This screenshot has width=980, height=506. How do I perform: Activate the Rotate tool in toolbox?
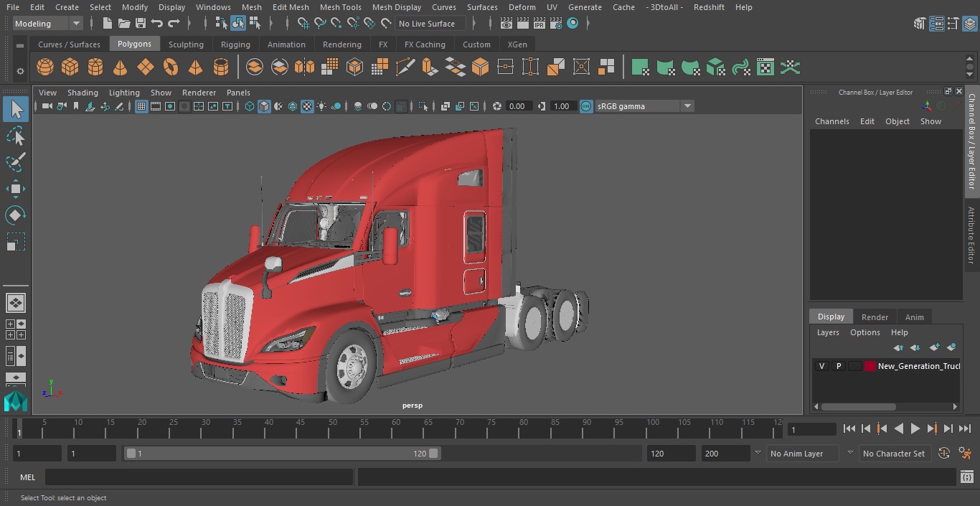(15, 215)
